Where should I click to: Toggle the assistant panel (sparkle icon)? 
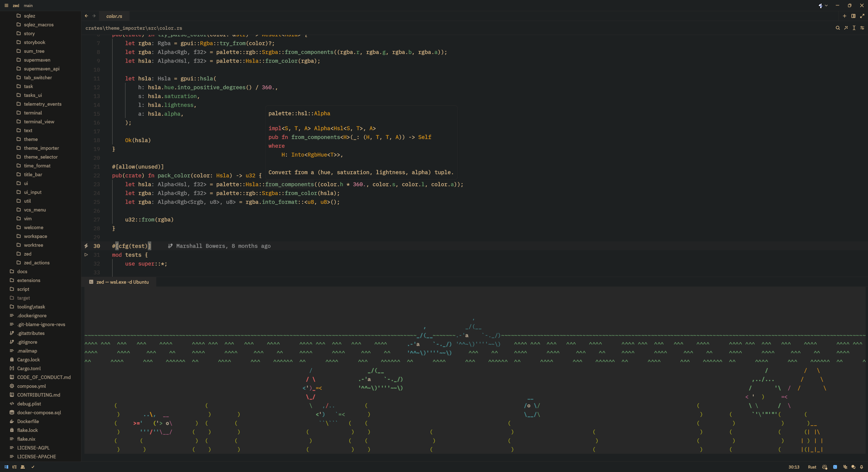[845, 467]
